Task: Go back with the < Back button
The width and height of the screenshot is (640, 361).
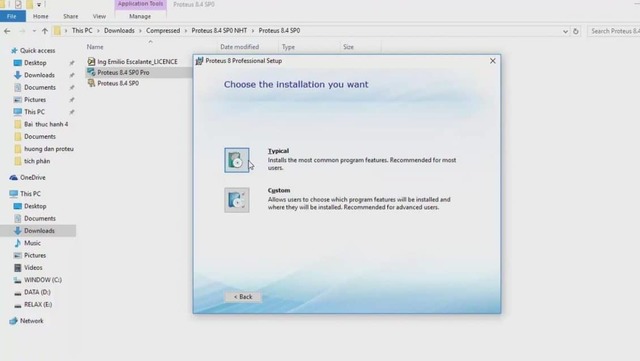Action: [243, 297]
